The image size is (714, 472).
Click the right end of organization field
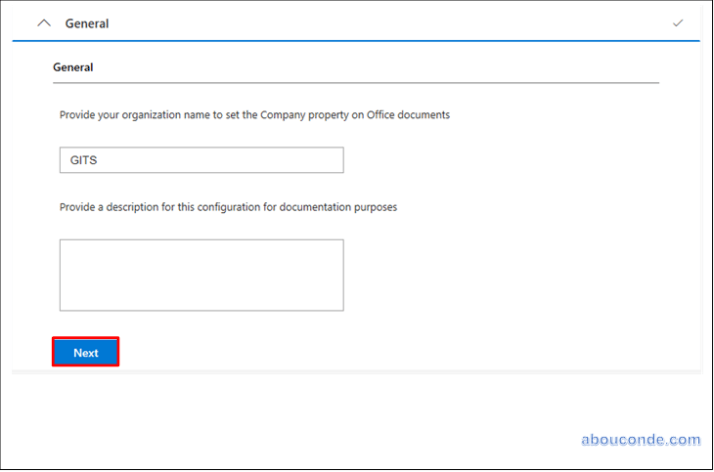pos(335,160)
